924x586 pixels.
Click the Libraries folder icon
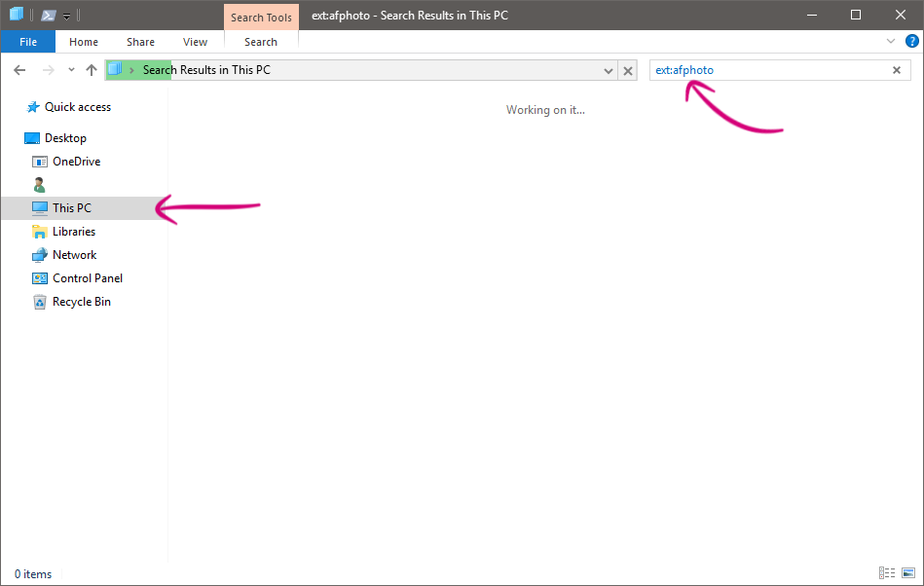(40, 232)
